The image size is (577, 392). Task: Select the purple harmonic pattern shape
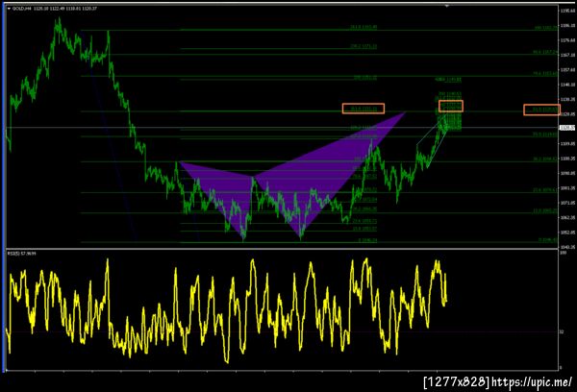pos(290,177)
